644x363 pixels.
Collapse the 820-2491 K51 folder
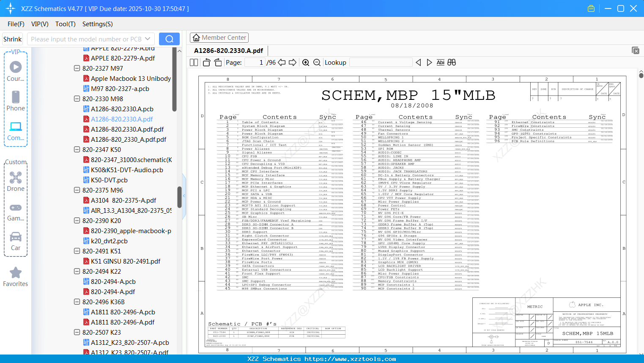77,251
